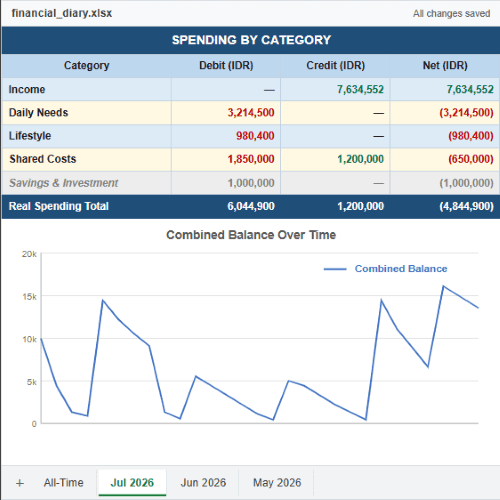Go to the May 2026 sheet tab
This screenshot has height=500, width=500.
click(277, 483)
